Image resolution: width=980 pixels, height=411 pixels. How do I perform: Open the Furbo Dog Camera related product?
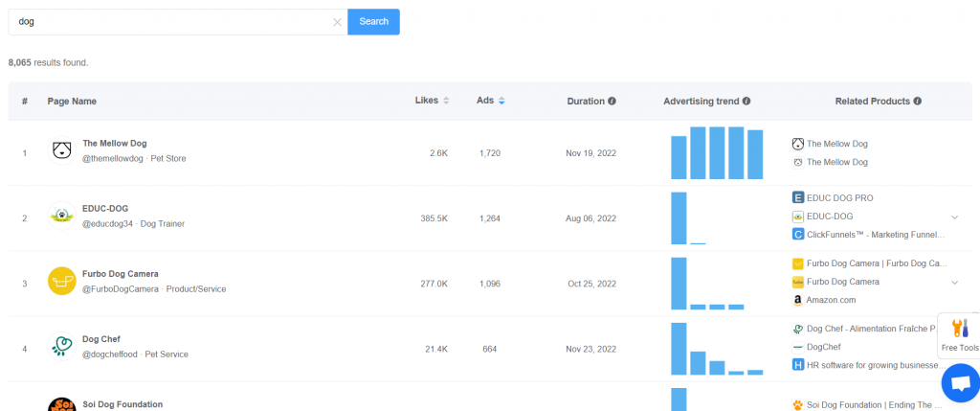pyautogui.click(x=835, y=282)
